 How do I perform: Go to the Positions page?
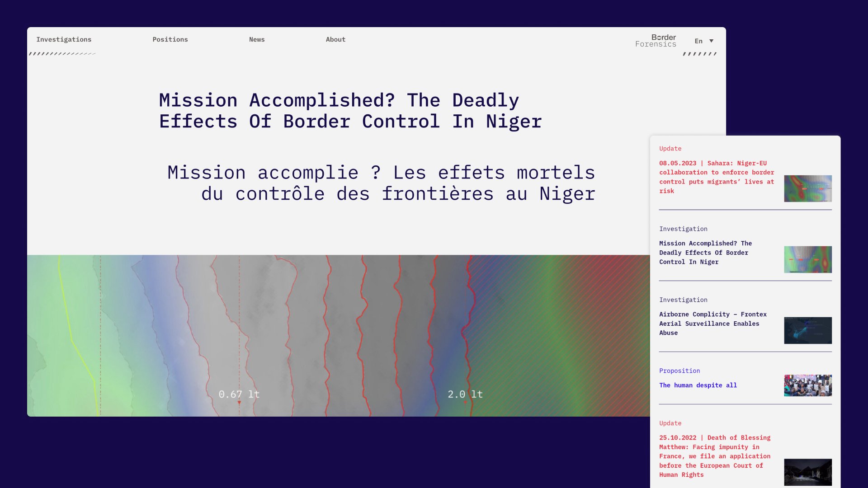pyautogui.click(x=170, y=40)
